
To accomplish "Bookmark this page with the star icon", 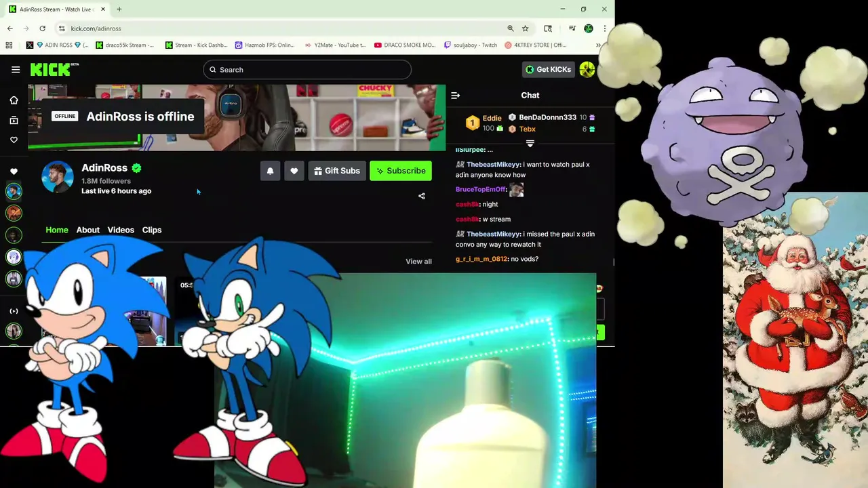I will [x=526, y=28].
